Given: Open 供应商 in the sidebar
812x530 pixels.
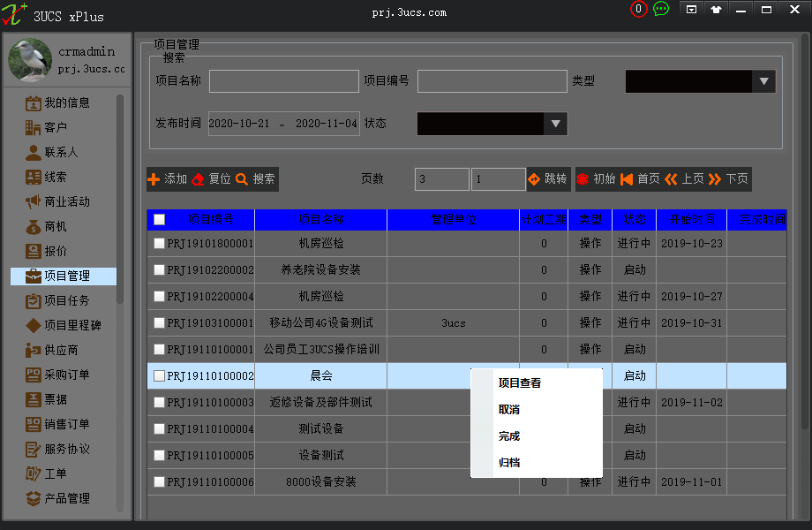Looking at the screenshot, I should tap(51, 350).
